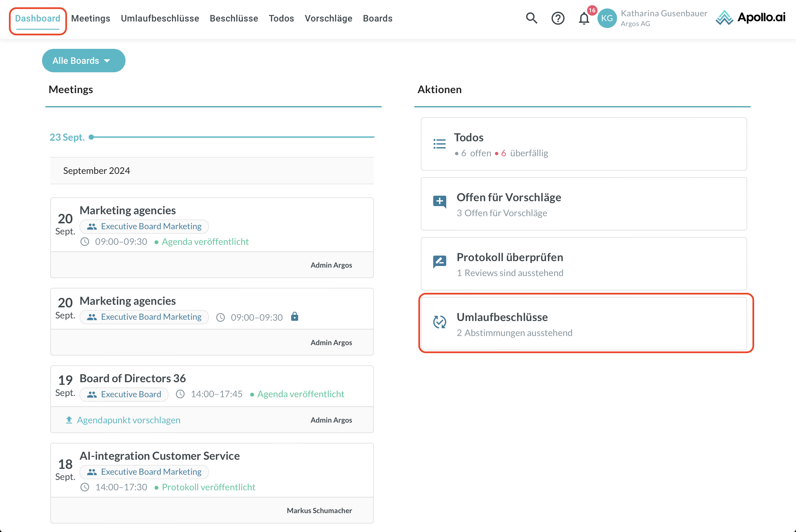Click the Protokoll überprüfen review icon

pos(439,261)
